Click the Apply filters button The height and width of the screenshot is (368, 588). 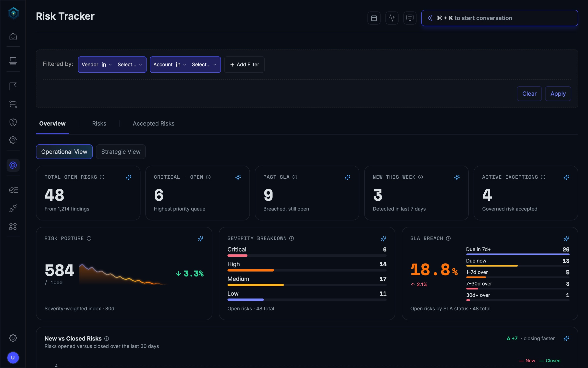click(x=558, y=94)
